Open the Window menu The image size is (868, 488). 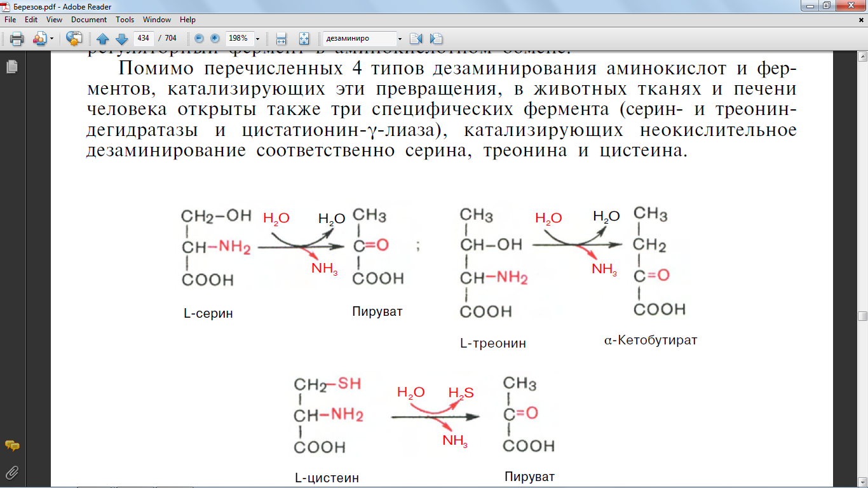(157, 20)
